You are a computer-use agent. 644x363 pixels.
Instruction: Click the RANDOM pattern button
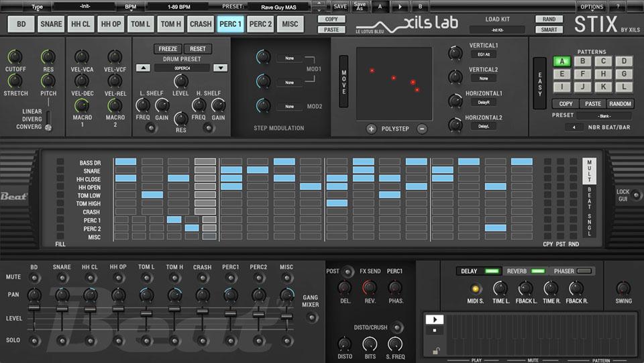pos(620,104)
